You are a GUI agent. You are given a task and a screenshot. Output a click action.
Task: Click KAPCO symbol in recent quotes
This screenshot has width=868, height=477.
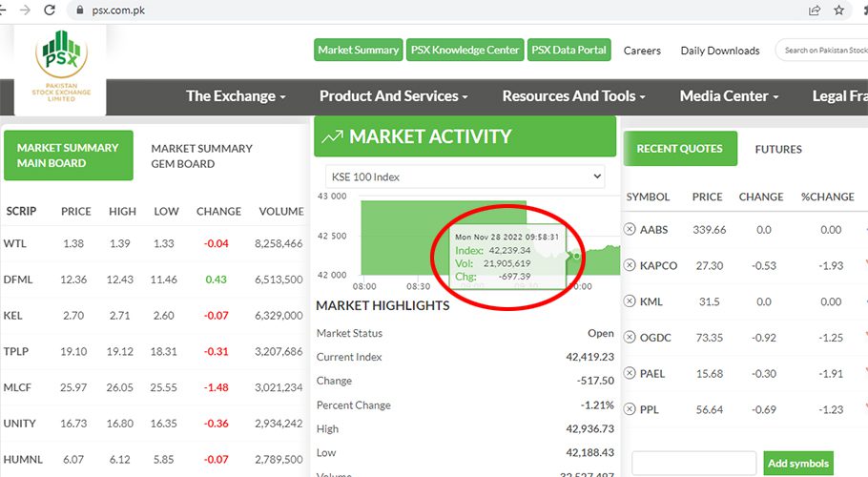coord(658,265)
